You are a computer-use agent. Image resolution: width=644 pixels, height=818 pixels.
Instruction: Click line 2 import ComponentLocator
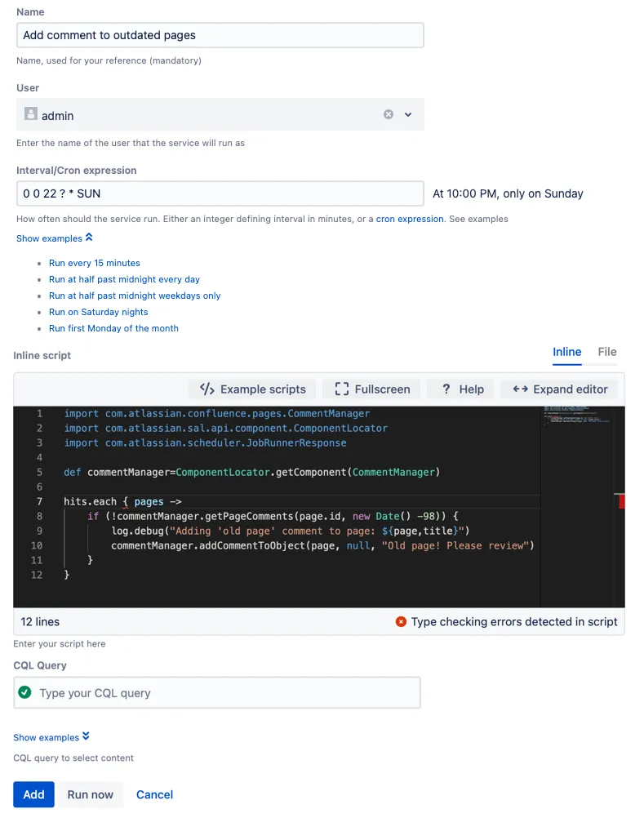click(x=226, y=428)
